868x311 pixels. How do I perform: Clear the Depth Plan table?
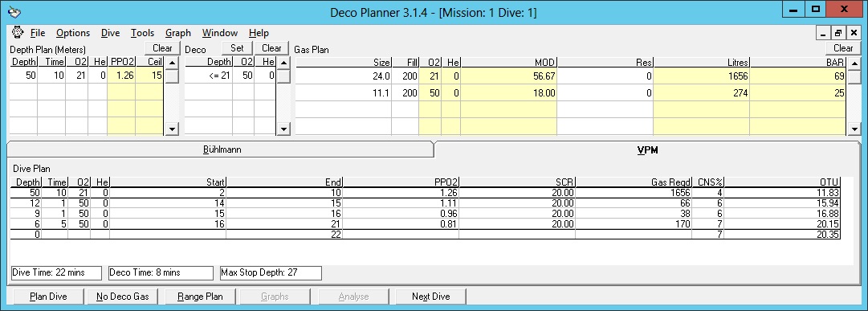pos(163,48)
